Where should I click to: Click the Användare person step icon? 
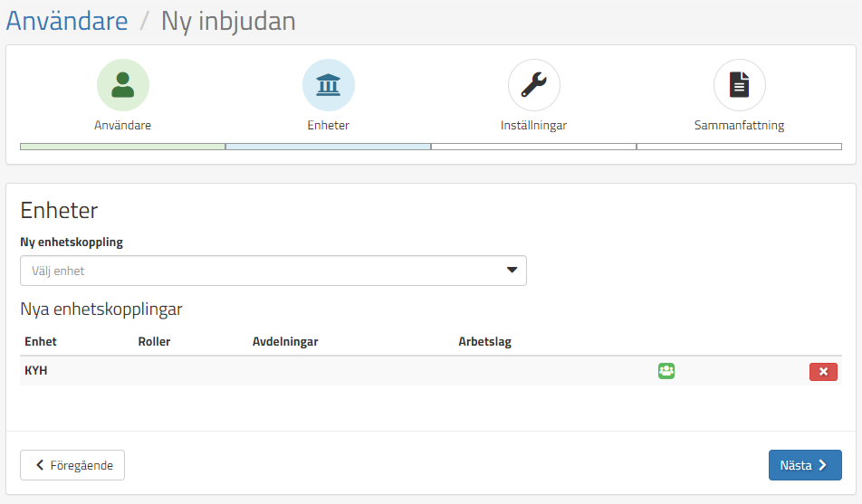(x=123, y=85)
